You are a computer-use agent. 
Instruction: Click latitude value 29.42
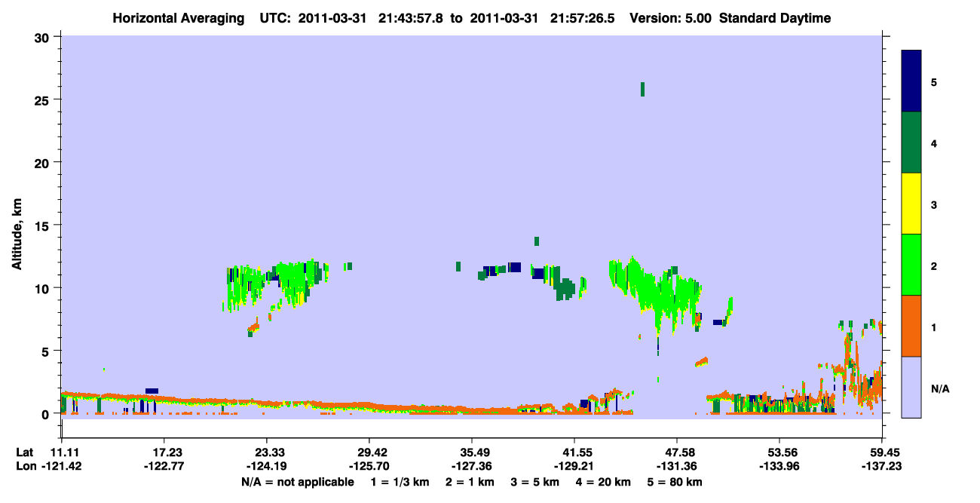pyautogui.click(x=369, y=452)
